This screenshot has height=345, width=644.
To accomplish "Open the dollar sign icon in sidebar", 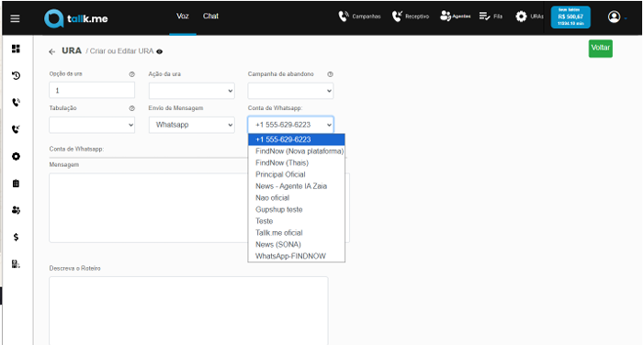I will click(16, 237).
